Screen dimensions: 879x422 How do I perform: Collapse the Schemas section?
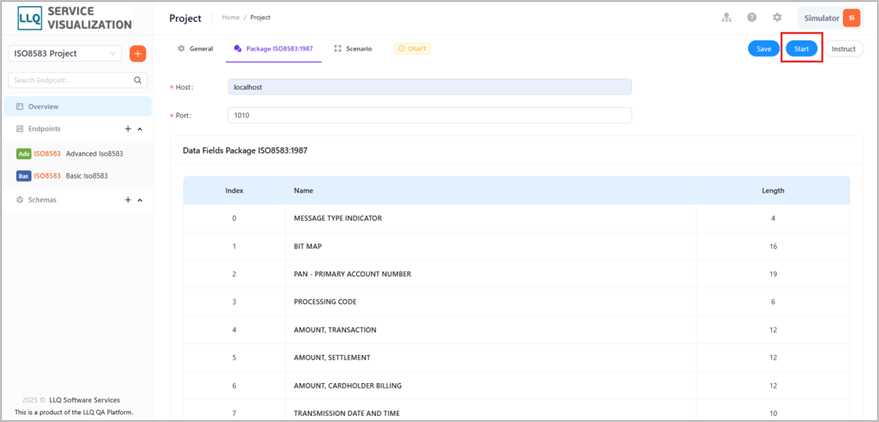point(140,200)
